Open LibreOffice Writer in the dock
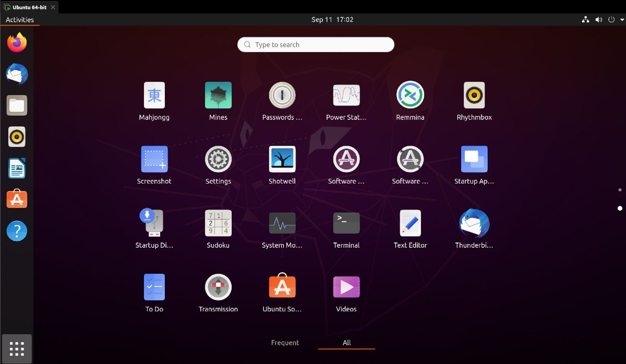 [17, 168]
